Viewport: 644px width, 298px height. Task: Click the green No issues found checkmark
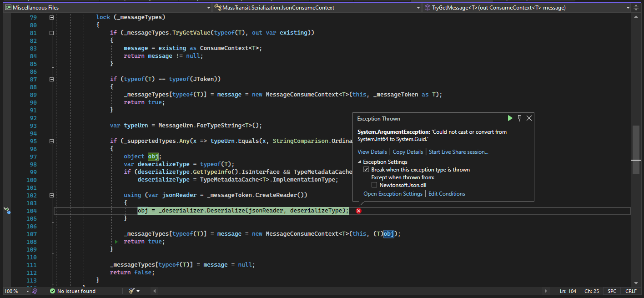click(x=52, y=291)
